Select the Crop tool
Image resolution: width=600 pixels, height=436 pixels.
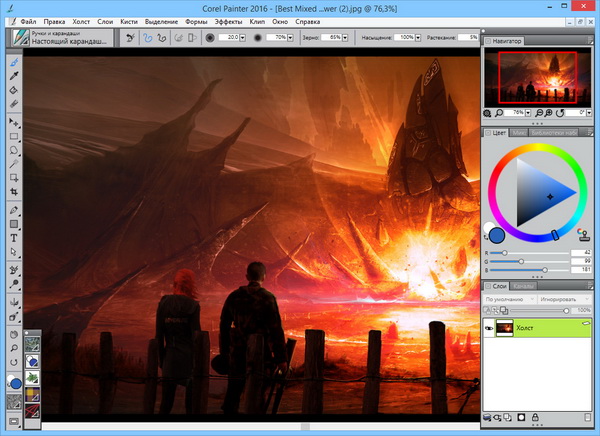14,193
